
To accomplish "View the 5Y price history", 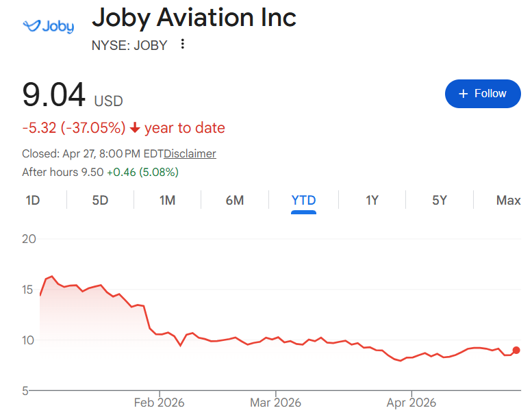I will [440, 201].
